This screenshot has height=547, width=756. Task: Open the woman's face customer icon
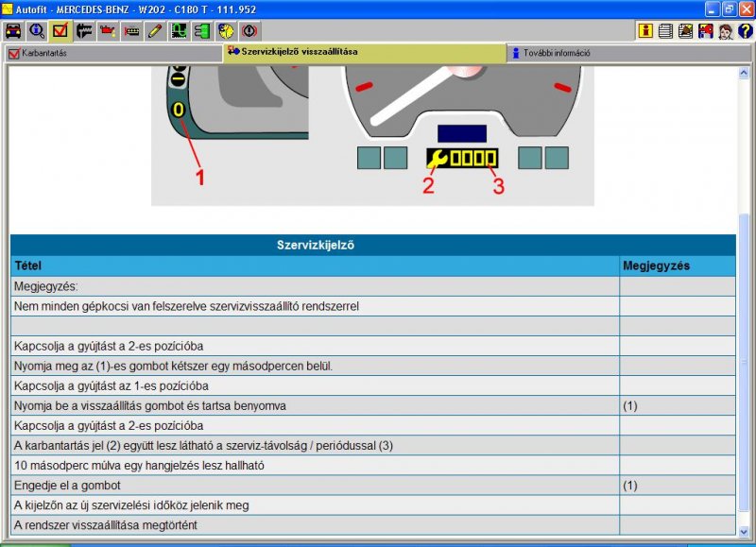click(725, 31)
